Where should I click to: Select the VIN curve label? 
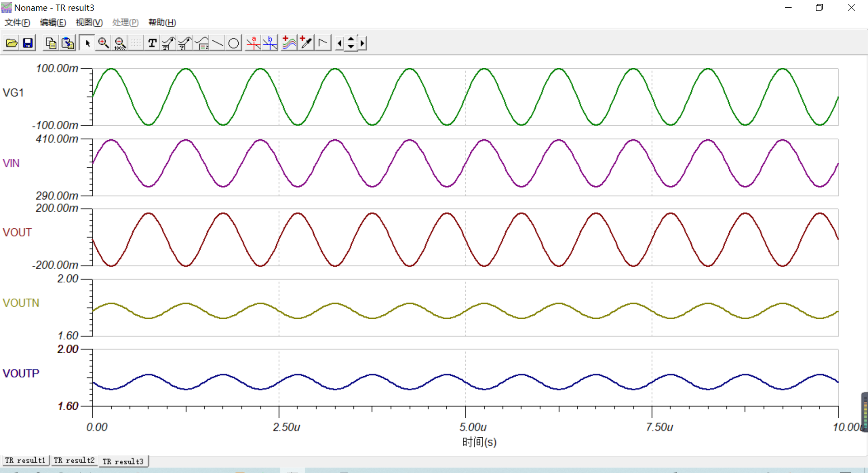11,163
